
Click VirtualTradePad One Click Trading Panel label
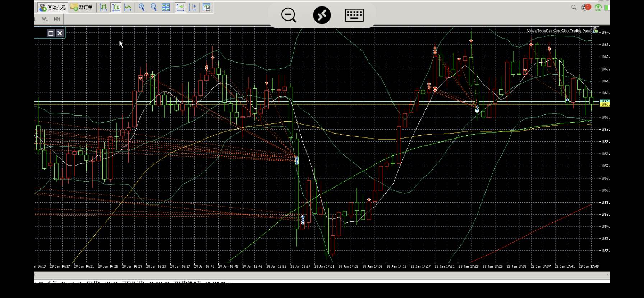(x=559, y=31)
